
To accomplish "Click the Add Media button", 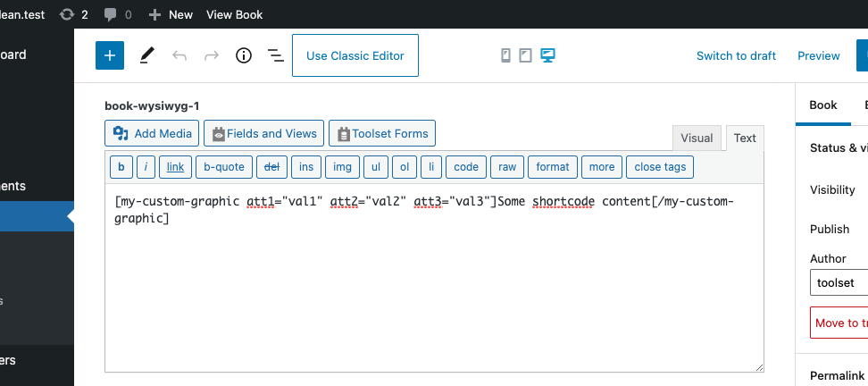I will tap(152, 133).
